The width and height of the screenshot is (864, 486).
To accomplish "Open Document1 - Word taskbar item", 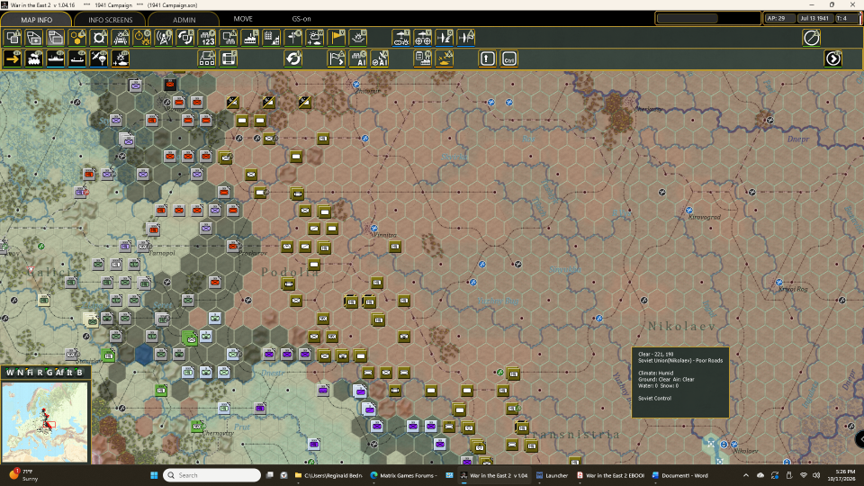I will click(x=680, y=475).
